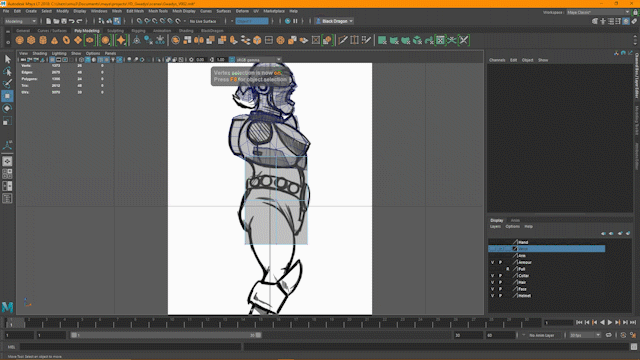Switch to the Rigging shelf tab
Image resolution: width=640 pixels, height=360 pixels.
138,31
